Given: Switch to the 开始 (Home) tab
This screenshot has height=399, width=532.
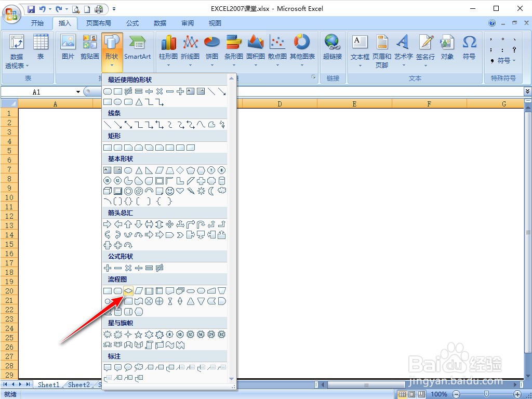Looking at the screenshot, I should pos(37,23).
